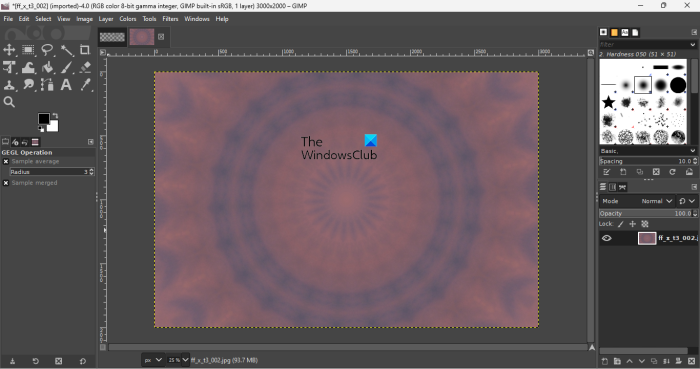Open the Colors menu
Viewport: 700px width, 369px height.
point(128,19)
